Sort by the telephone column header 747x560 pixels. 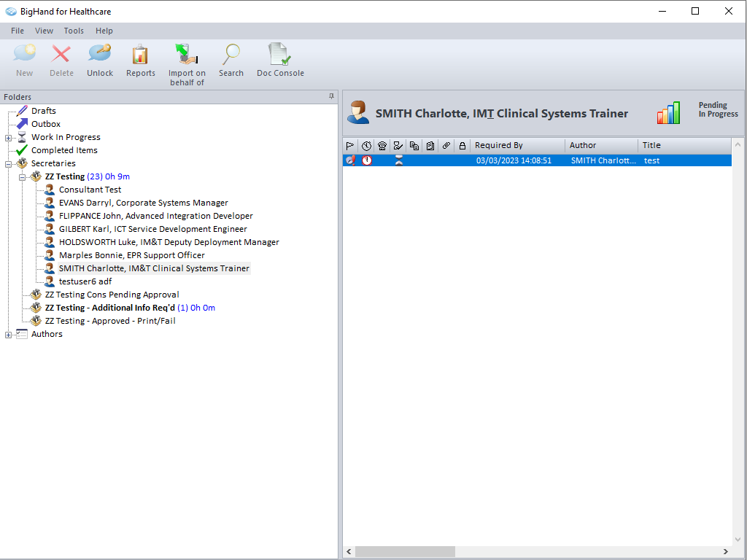(x=382, y=146)
